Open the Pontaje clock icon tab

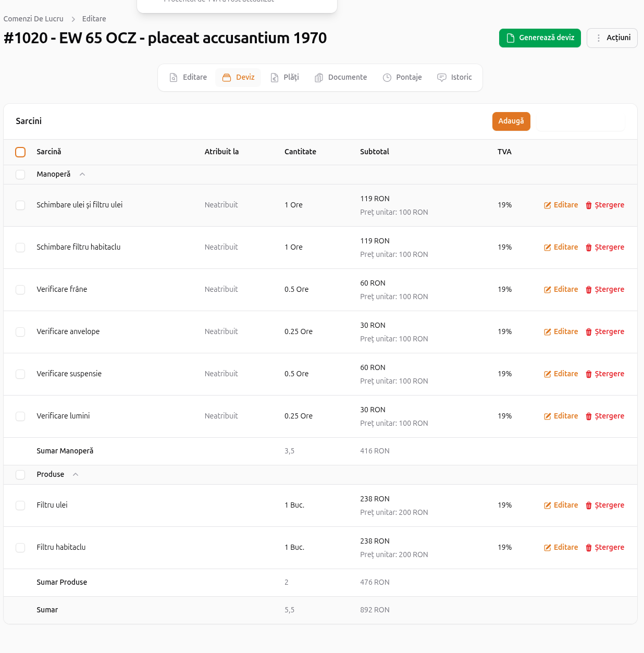[387, 78]
